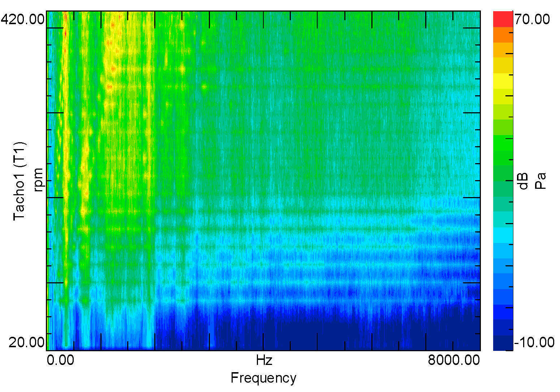Pick the yellow colorbar segment
Screen dimensions: 560x392
[503, 81]
